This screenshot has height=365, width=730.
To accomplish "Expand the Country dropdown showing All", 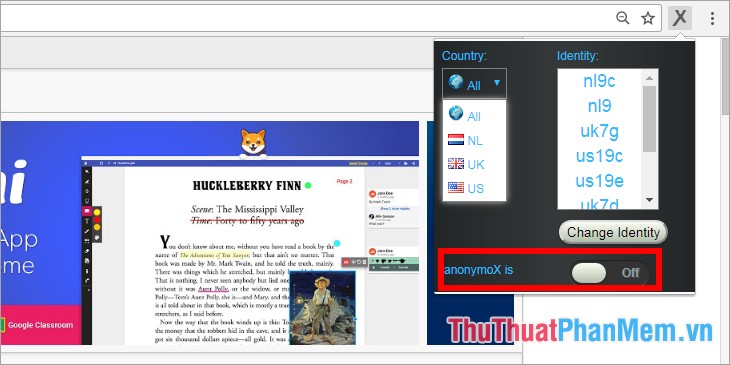I will click(x=474, y=84).
